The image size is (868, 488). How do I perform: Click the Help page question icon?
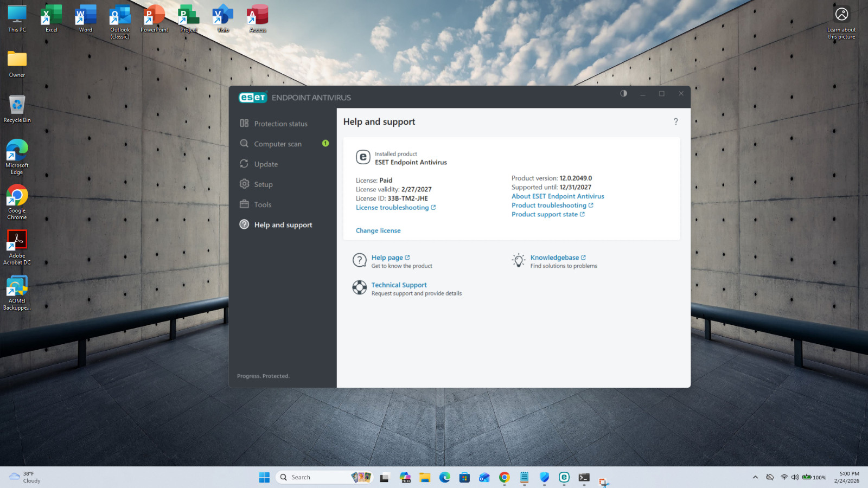coord(359,260)
